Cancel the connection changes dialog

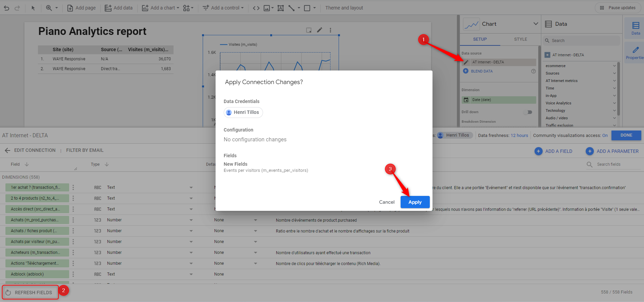coord(386,202)
